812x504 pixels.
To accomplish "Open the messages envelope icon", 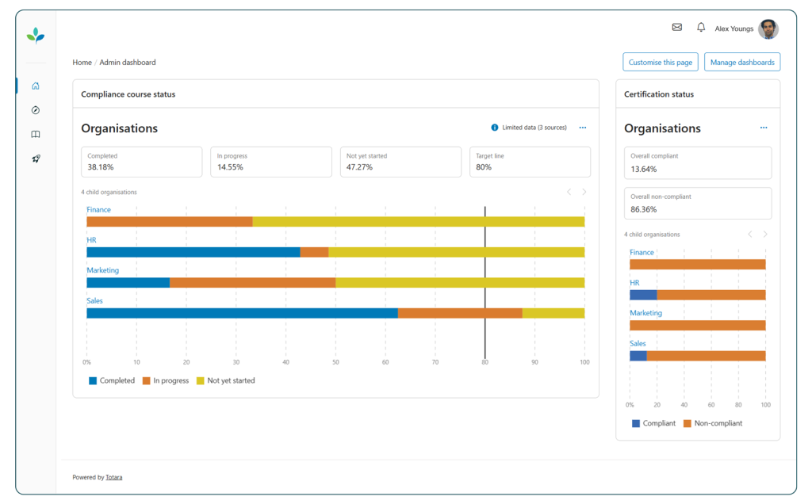I will click(x=677, y=28).
